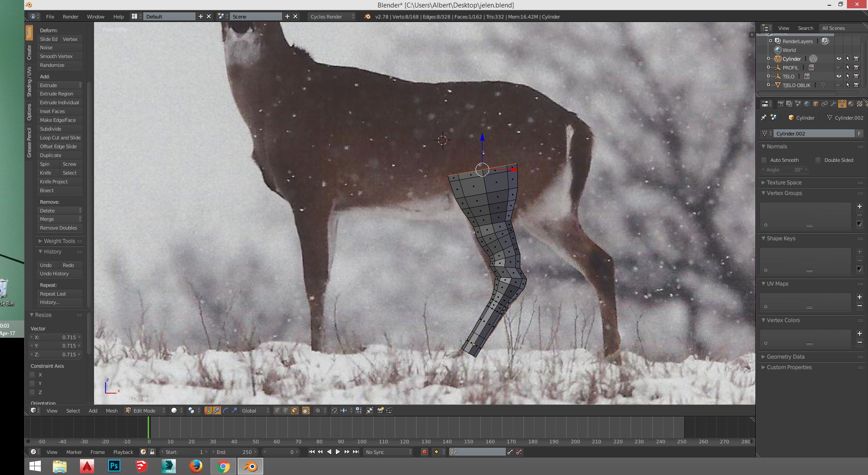
Task: Toggle limit selection to visible icon
Action: (305, 410)
